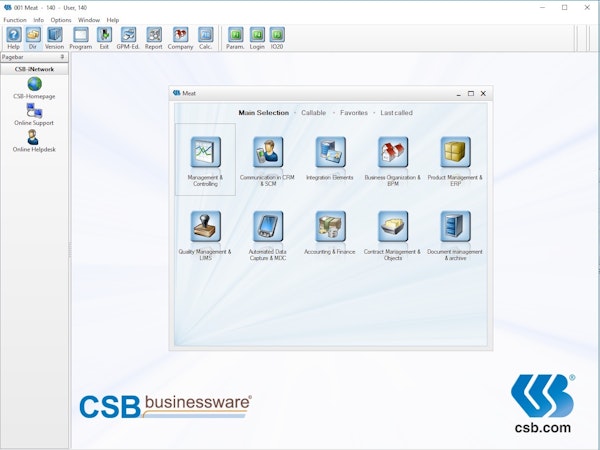The height and width of the screenshot is (450, 600).
Task: Click the CSB logo in the main title bar
Action: click(x=7, y=7)
